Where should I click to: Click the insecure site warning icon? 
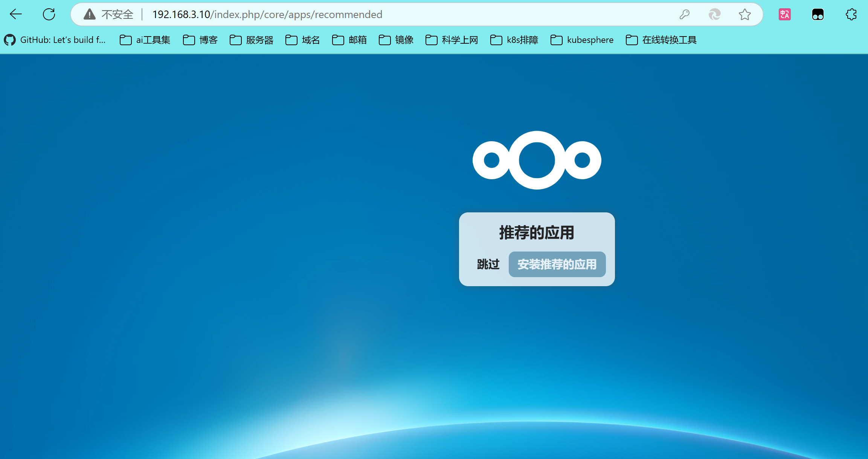click(89, 14)
